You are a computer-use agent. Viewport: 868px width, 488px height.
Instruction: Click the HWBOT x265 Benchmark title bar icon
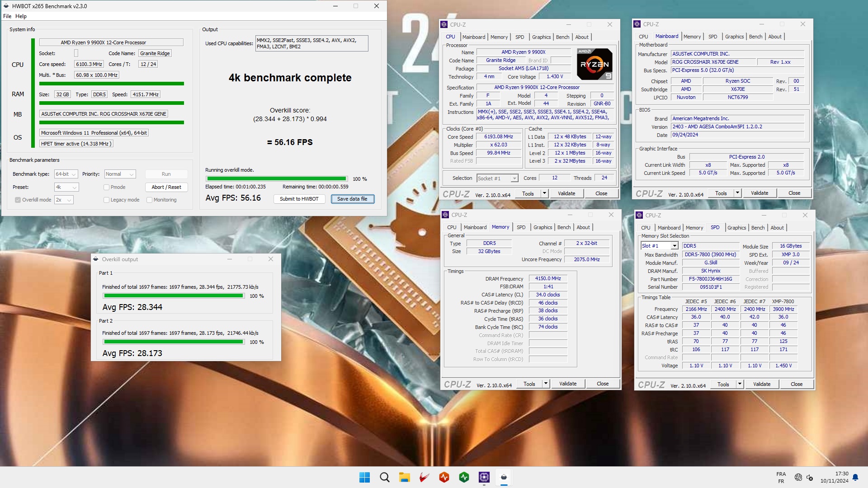click(x=6, y=6)
